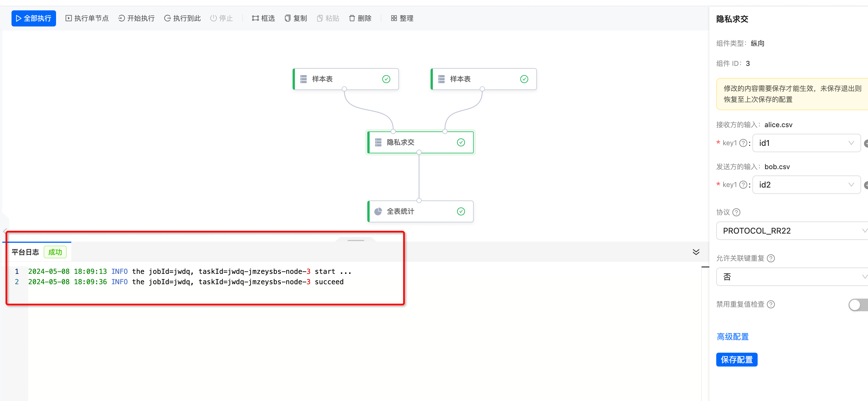The height and width of the screenshot is (401, 868).
Task: Select the 隐私求交 node icon
Action: click(378, 142)
